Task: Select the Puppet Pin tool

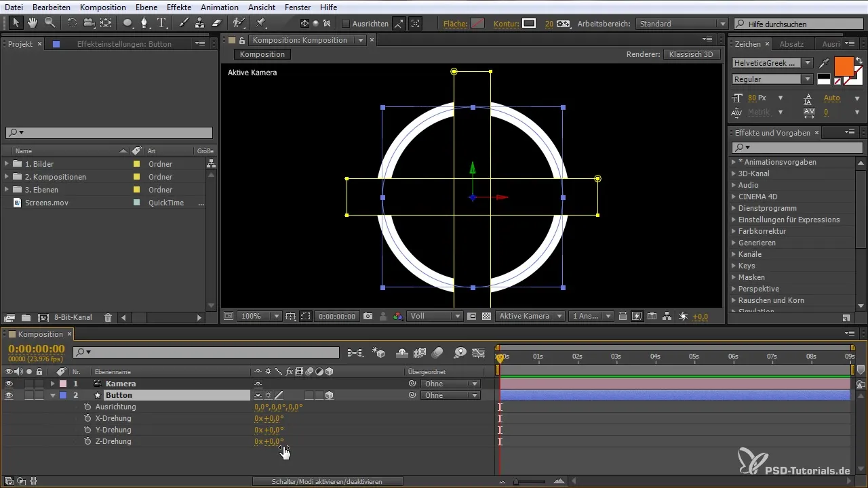Action: (260, 23)
